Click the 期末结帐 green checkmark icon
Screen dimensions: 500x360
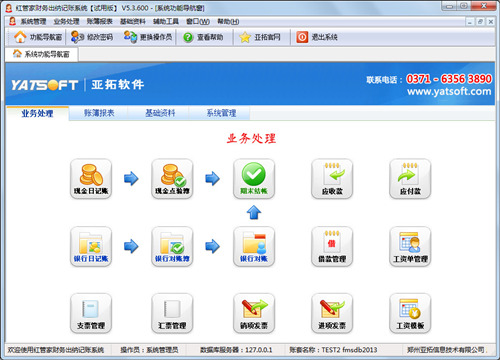point(254,179)
